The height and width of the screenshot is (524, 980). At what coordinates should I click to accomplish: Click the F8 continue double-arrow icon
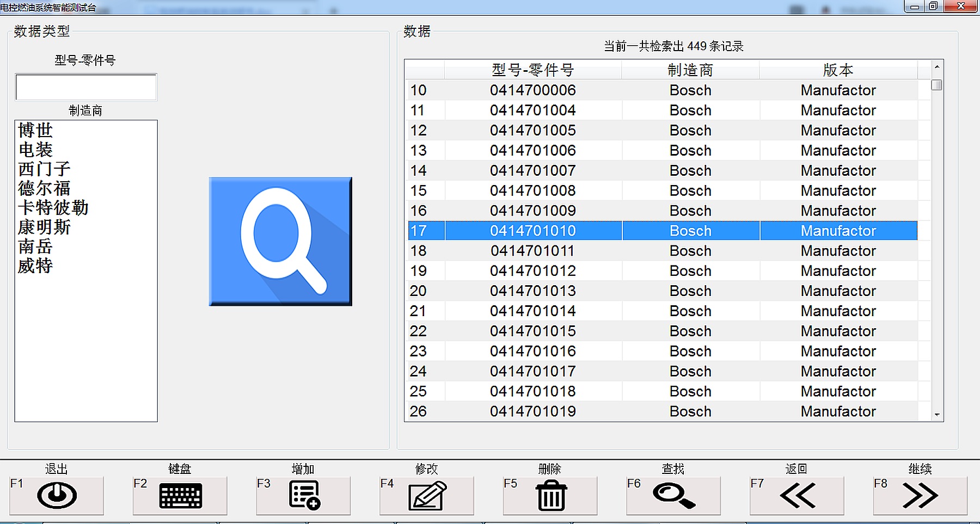point(920,495)
